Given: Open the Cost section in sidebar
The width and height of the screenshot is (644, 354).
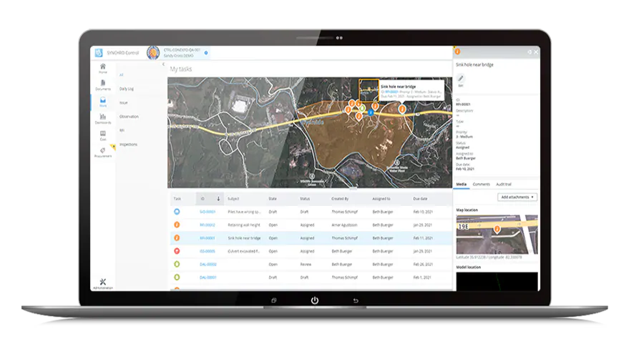Looking at the screenshot, I should 102,136.
